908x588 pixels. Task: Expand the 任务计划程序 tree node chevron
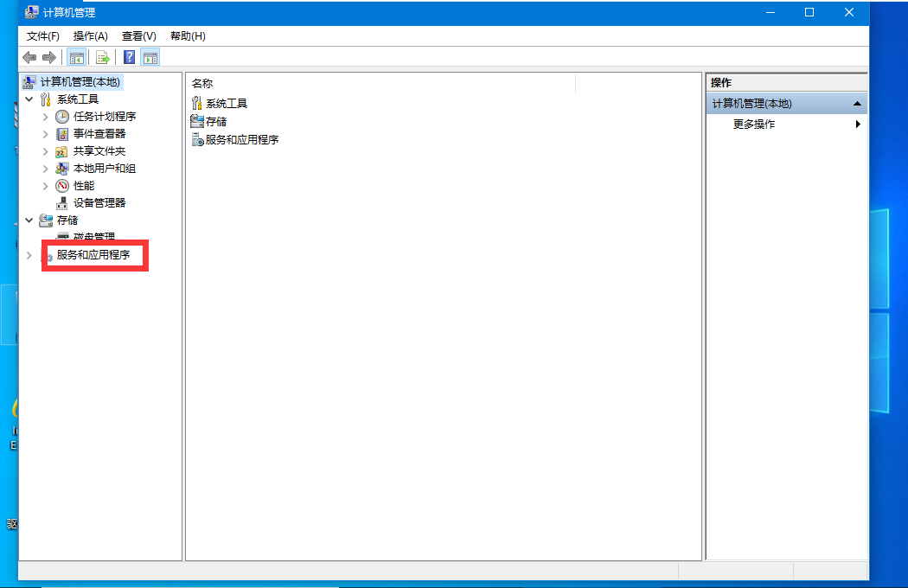coord(45,116)
